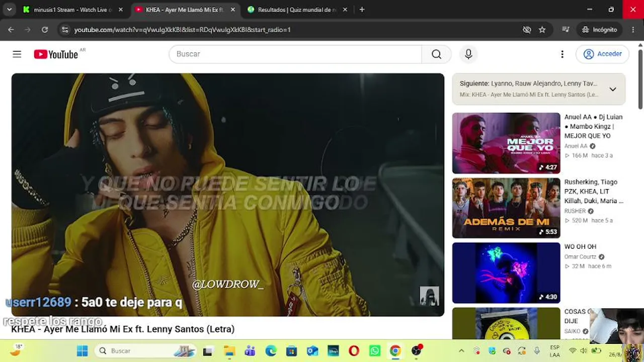The height and width of the screenshot is (362, 644).
Task: Open File Explorer from the taskbar
Action: tap(229, 351)
